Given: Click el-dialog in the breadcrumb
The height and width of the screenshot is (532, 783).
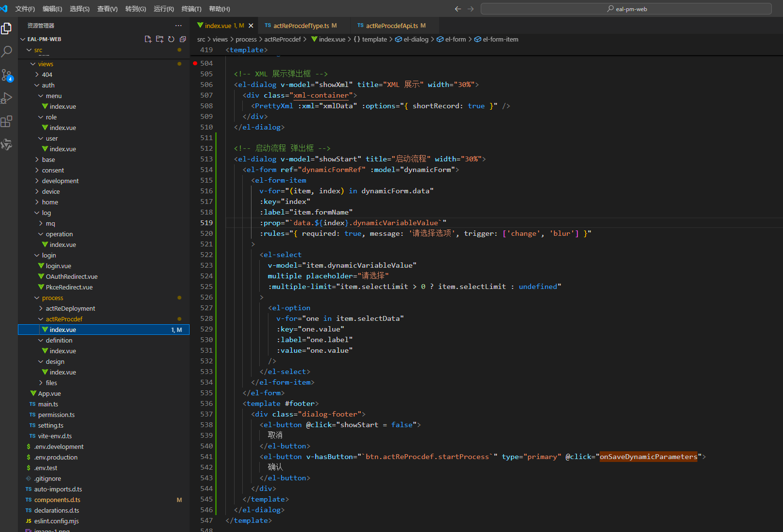Looking at the screenshot, I should (415, 39).
